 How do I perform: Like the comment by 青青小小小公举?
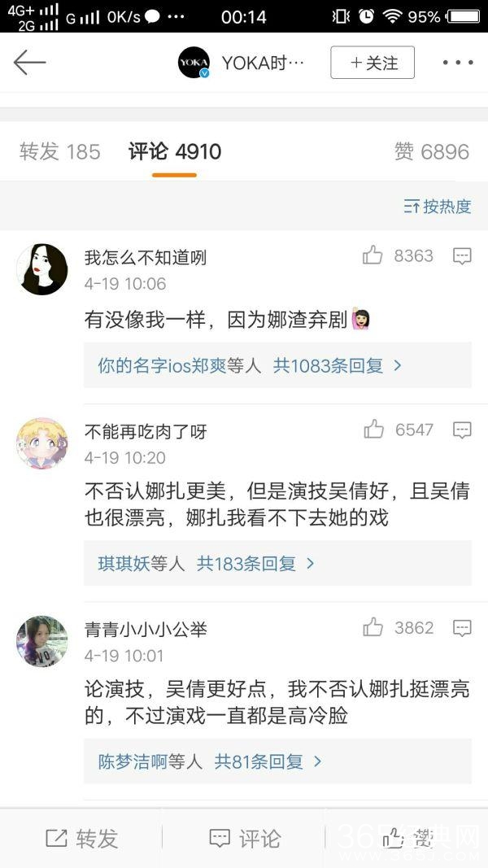(x=373, y=627)
